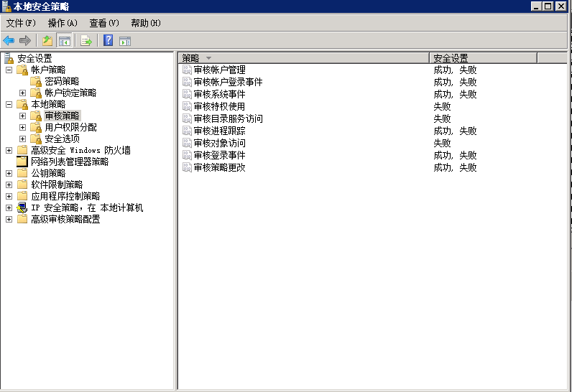Open the 查看(V) menu
This screenshot has height=392, width=572.
pyautogui.click(x=103, y=23)
